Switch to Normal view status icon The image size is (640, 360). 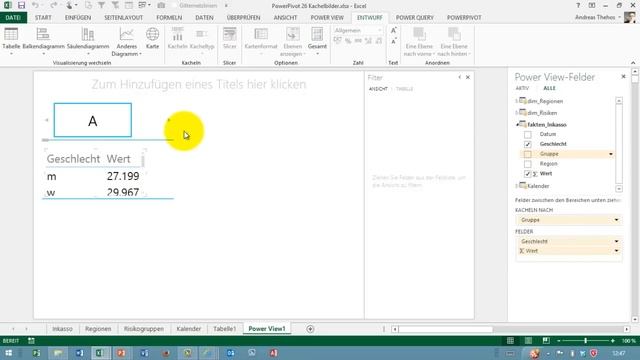point(510,340)
